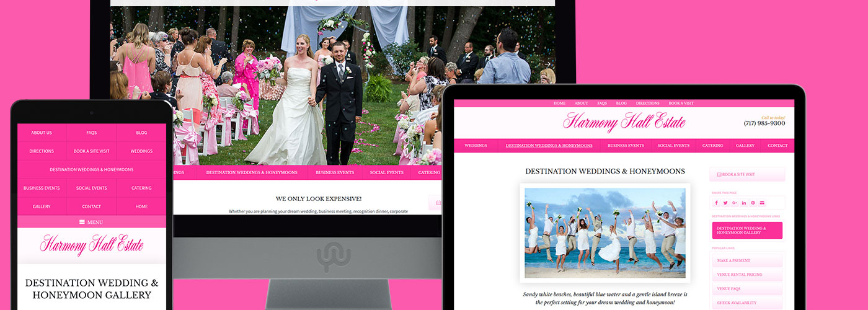
Task: Select Catering on desktop navigation bar
Action: coord(428,172)
